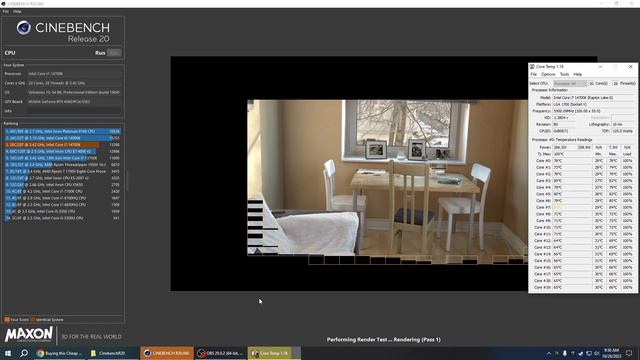Click the CPU Run button
Image resolution: width=640 pixels, height=360 pixels.
click(113, 53)
